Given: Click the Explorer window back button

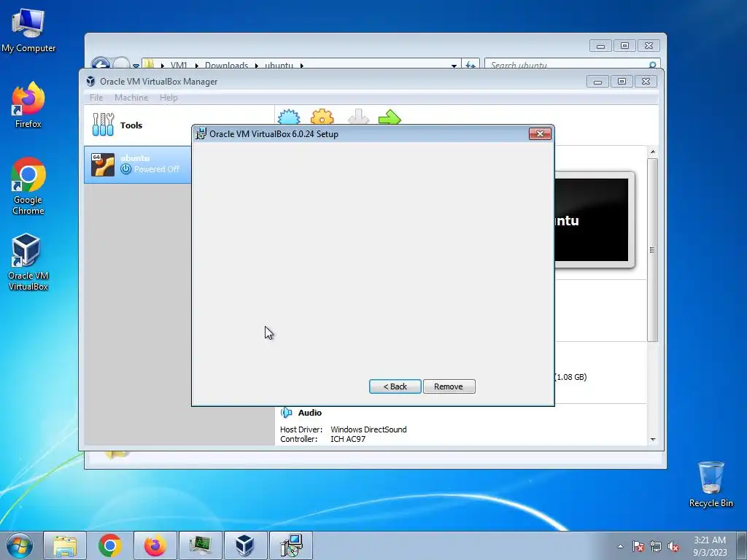Looking at the screenshot, I should coord(101,64).
